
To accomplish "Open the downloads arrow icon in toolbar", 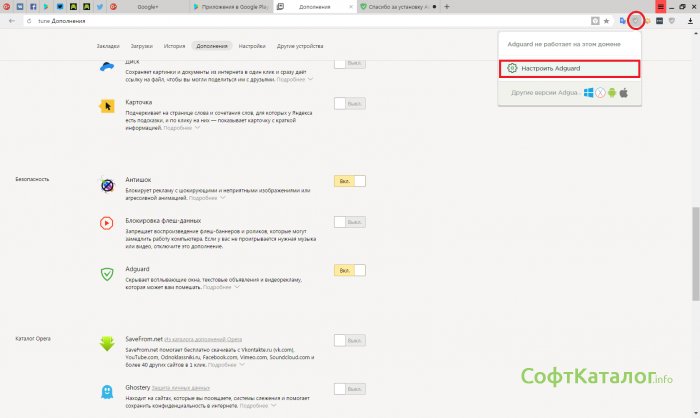I will tap(689, 20).
